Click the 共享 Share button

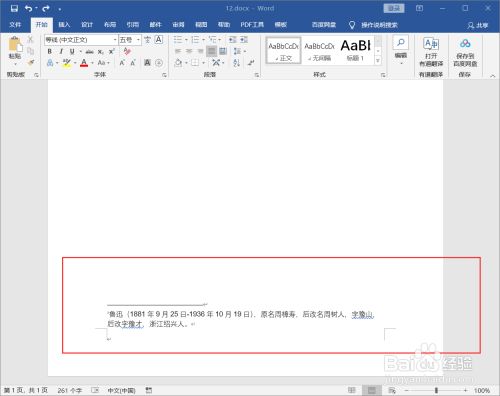[478, 25]
